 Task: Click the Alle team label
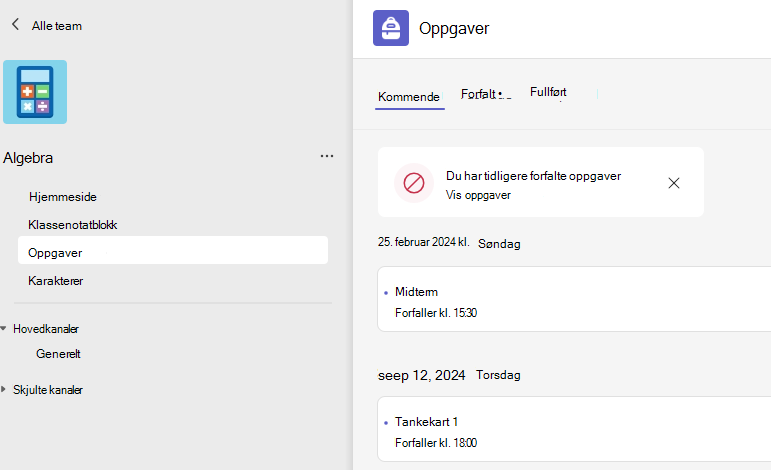point(57,26)
